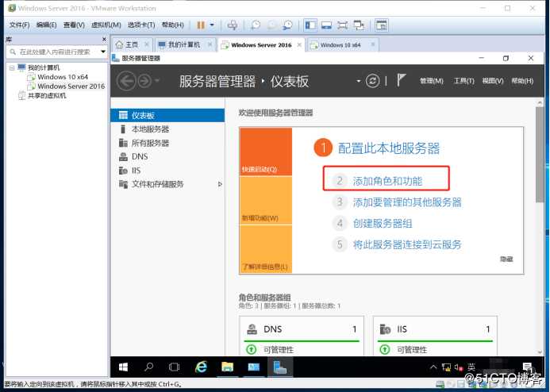Open the 帮助(H) menu in Server Manager

tap(522, 81)
